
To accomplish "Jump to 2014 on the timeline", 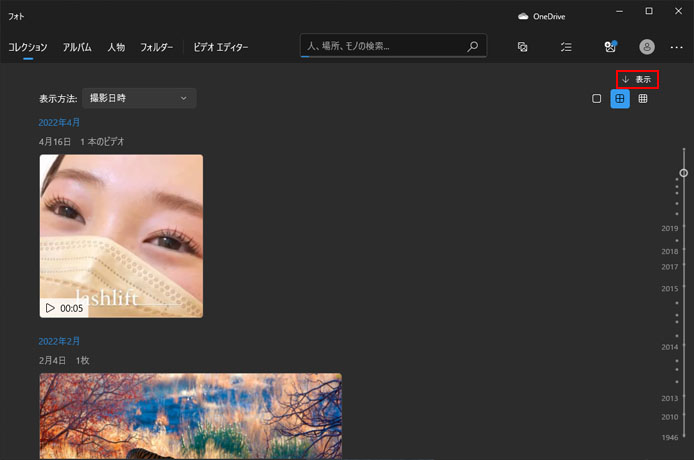I will [x=670, y=347].
